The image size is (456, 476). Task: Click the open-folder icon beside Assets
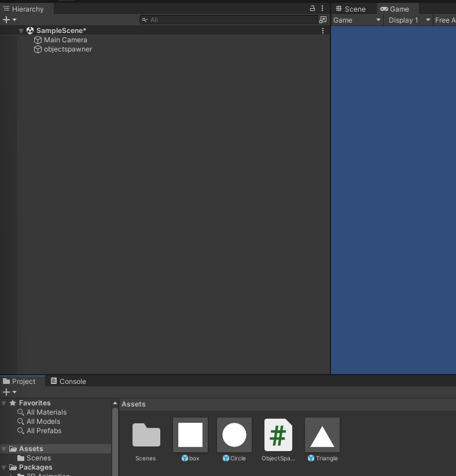(x=13, y=449)
